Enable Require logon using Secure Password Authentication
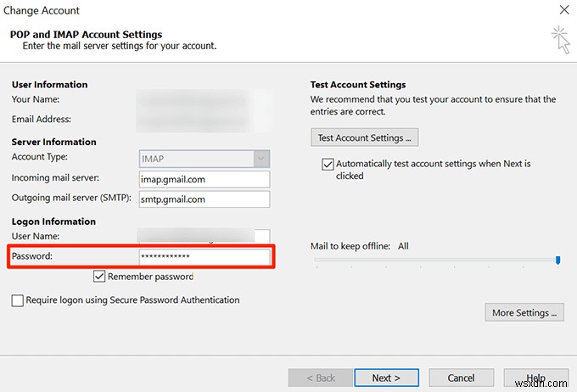This screenshot has height=392, width=577. (x=18, y=300)
